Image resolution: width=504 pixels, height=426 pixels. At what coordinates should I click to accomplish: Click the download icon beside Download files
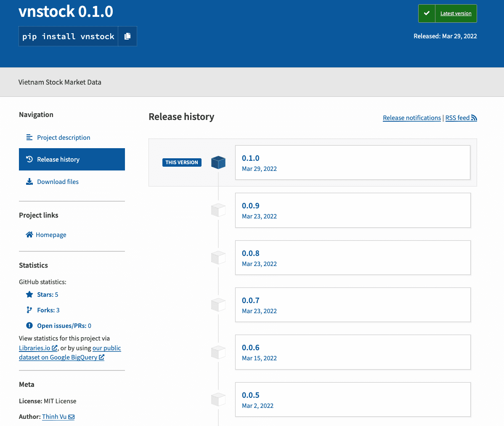[29, 181]
